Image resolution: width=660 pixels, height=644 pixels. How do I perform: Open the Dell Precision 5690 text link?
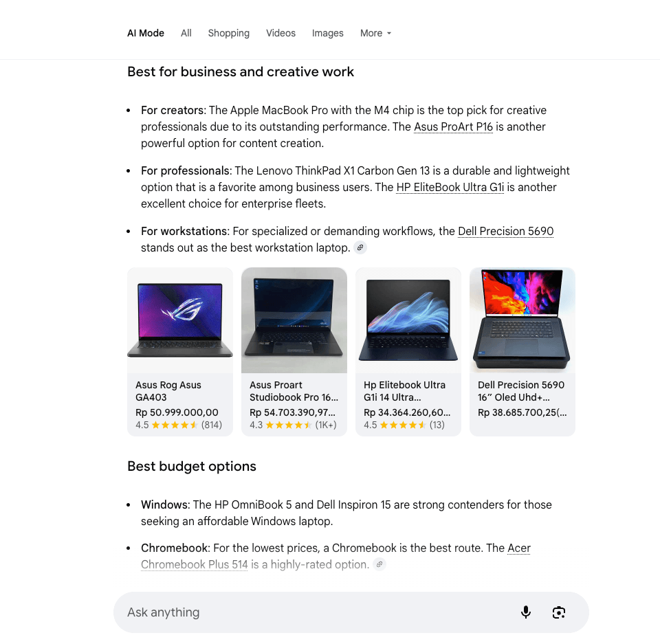[x=505, y=232]
